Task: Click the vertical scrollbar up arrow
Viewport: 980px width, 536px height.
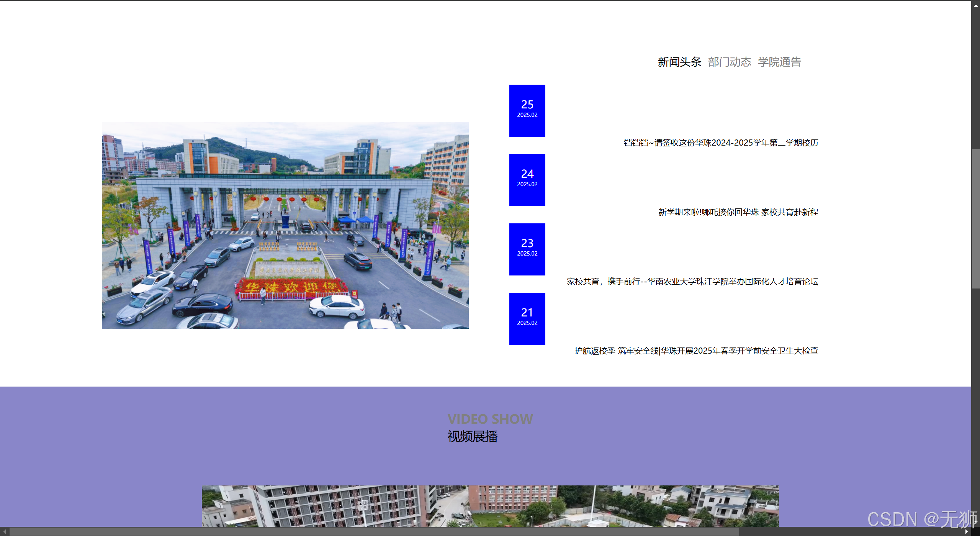Action: pyautogui.click(x=975, y=5)
